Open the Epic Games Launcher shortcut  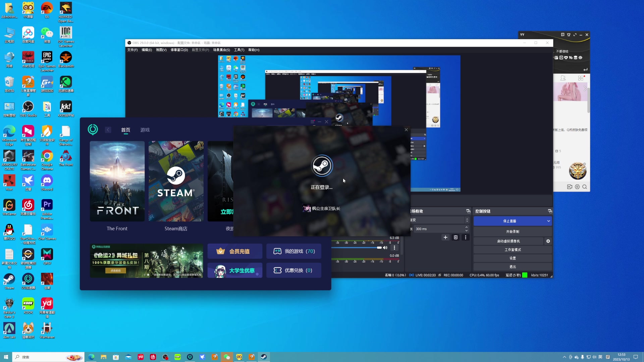pyautogui.click(x=47, y=61)
